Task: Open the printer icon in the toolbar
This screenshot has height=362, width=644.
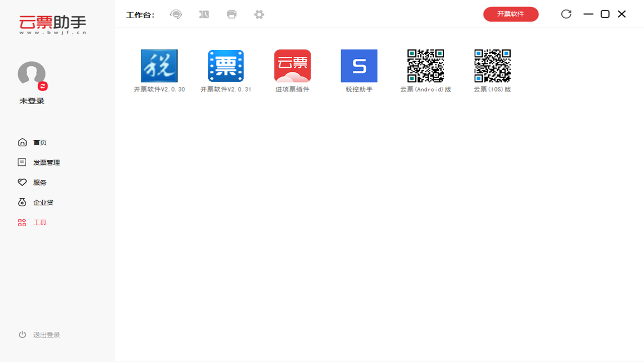Action: [x=231, y=14]
